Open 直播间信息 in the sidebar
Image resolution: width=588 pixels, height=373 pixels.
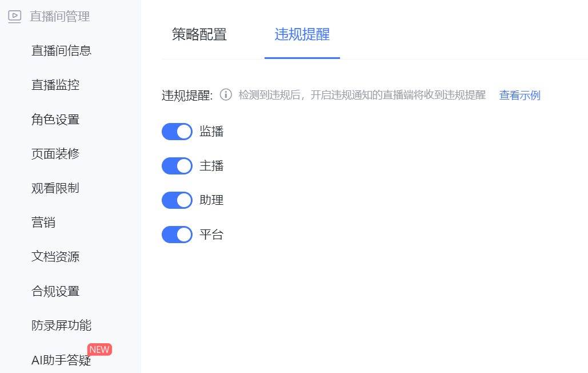(x=62, y=51)
